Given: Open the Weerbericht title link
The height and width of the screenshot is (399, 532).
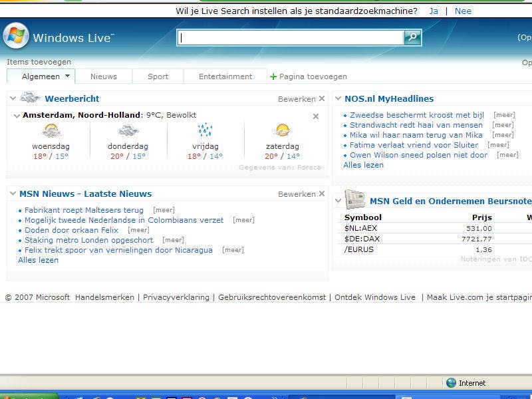Looking at the screenshot, I should coord(72,98).
